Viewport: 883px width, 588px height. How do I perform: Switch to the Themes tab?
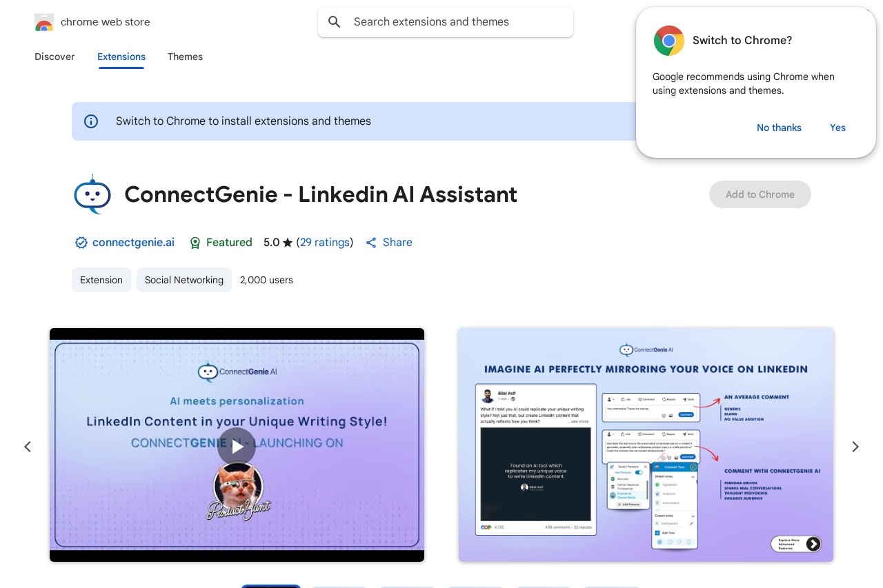pos(185,57)
